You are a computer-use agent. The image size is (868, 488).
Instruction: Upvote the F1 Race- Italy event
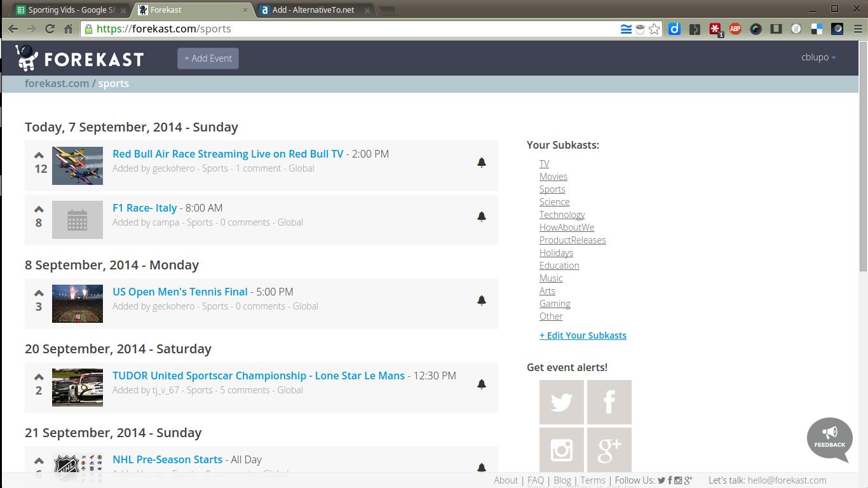39,210
